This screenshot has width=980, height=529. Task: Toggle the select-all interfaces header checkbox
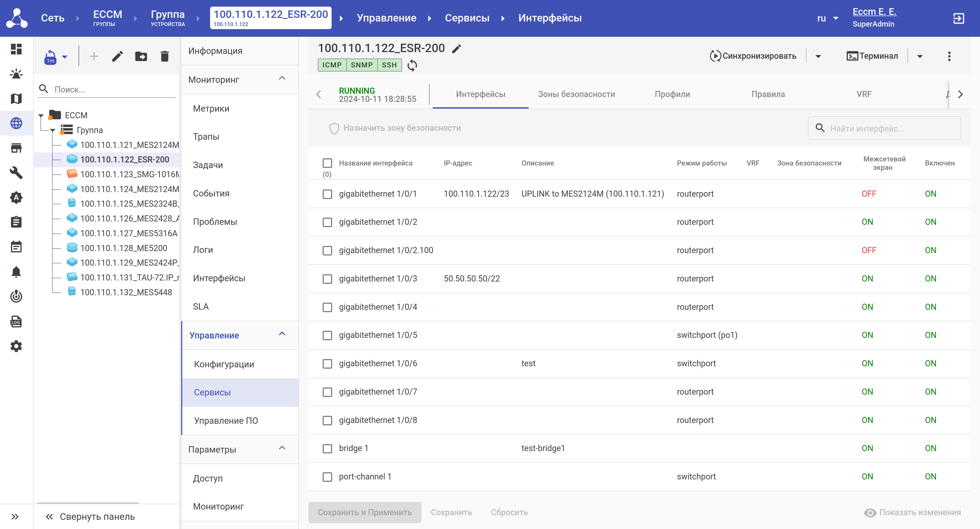point(327,163)
